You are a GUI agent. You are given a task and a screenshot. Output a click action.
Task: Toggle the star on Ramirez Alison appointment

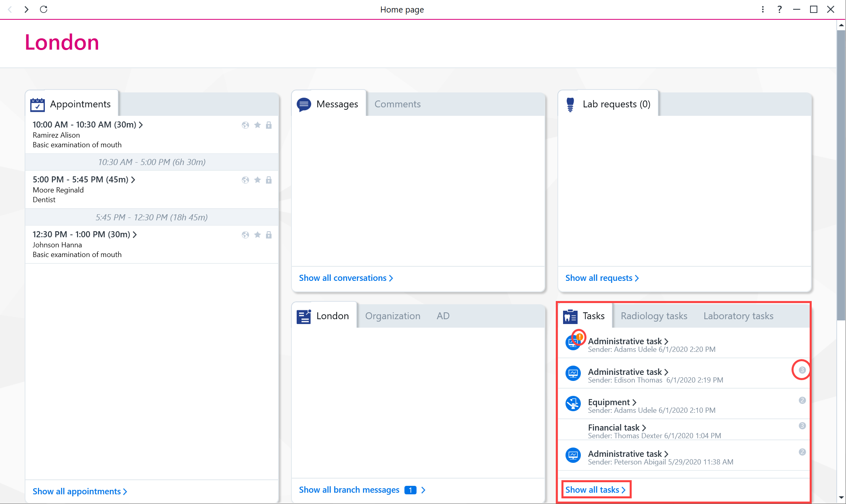point(257,125)
